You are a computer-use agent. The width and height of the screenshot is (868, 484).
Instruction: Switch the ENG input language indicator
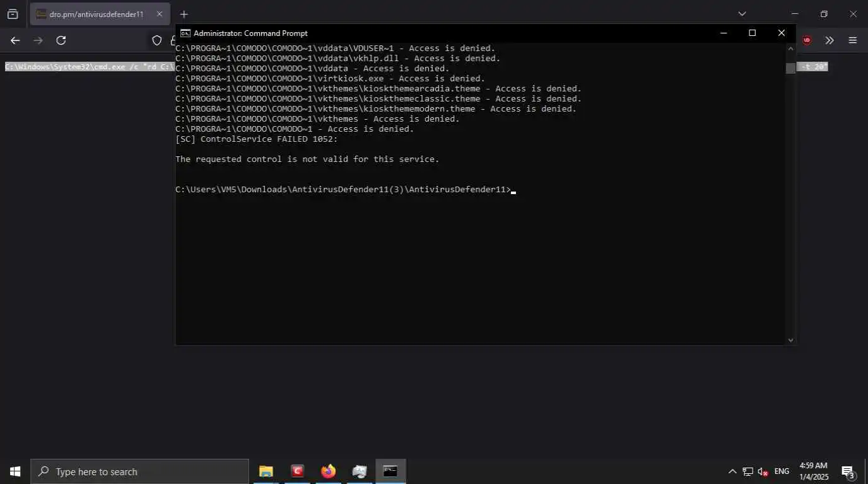point(782,471)
